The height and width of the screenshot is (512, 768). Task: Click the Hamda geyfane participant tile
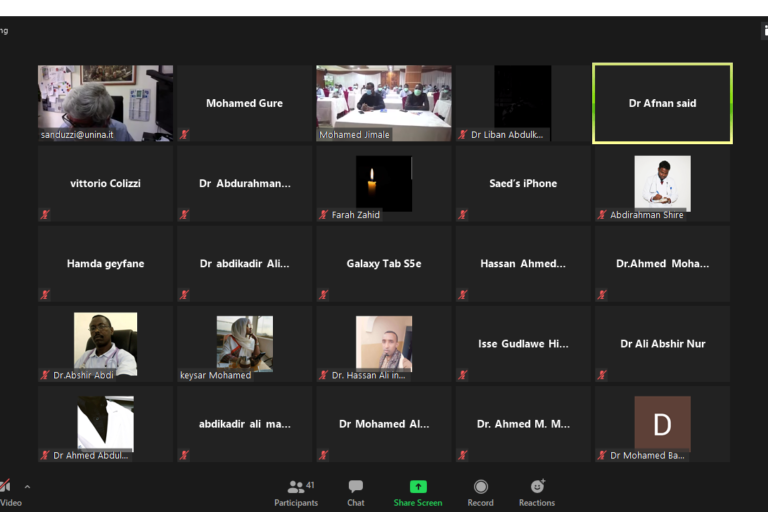[x=105, y=263]
